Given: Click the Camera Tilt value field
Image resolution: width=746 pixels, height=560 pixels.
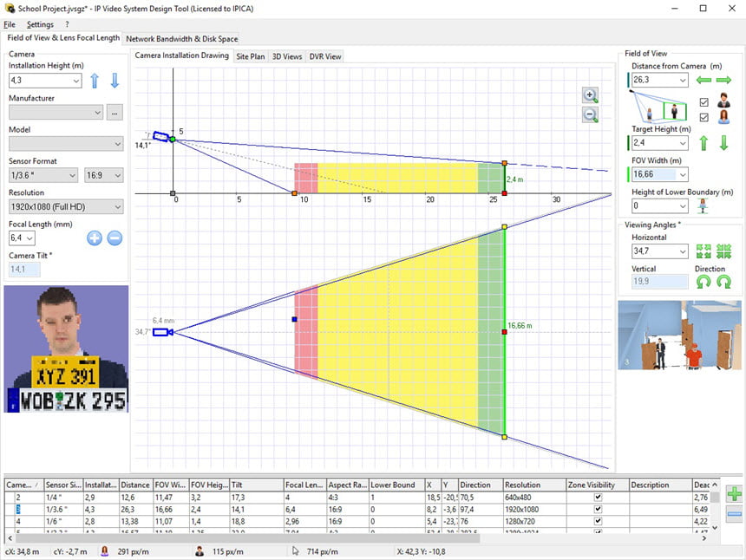Looking at the screenshot, I should click(24, 269).
